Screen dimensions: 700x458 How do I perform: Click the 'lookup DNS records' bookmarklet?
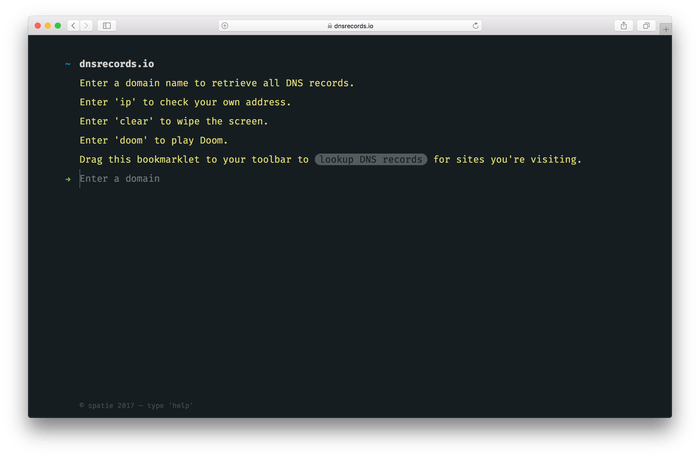click(371, 159)
